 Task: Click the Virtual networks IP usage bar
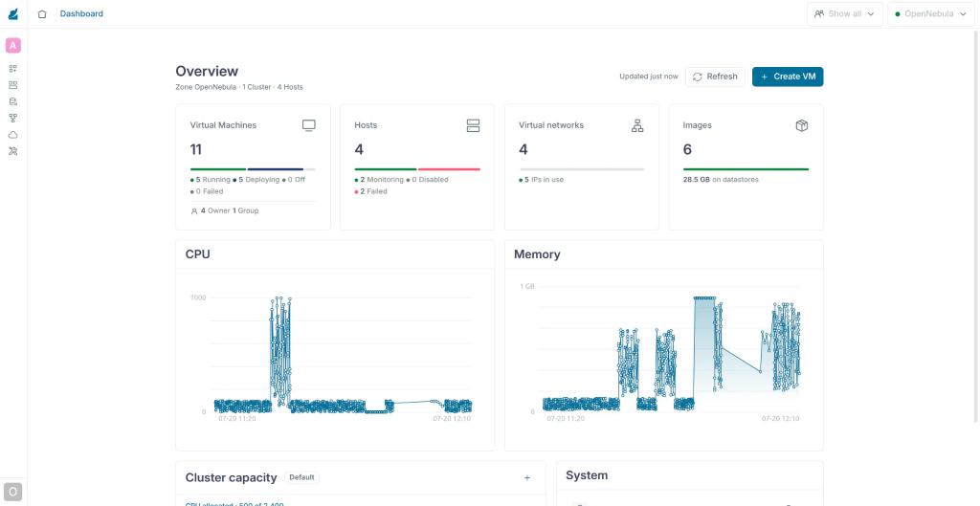pyautogui.click(x=582, y=169)
